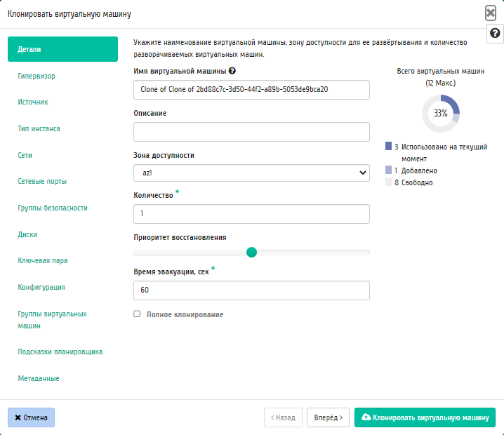The width and height of the screenshot is (504, 435).
Task: Select the Сетевые порты tab
Action: (x=42, y=181)
